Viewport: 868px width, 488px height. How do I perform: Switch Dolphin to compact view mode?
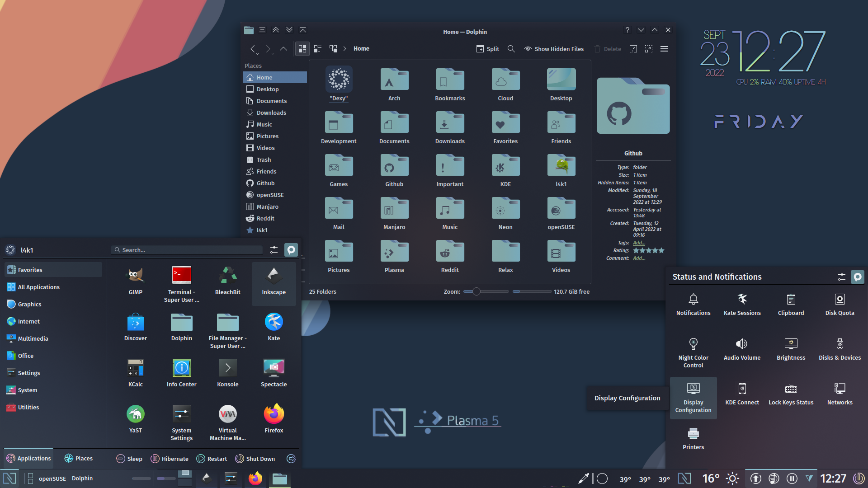click(318, 49)
